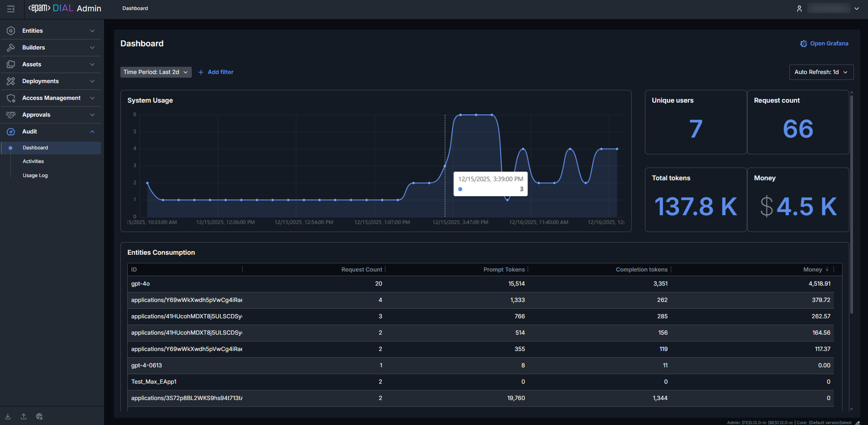Click the Approvals handshake icon

pos(11,115)
